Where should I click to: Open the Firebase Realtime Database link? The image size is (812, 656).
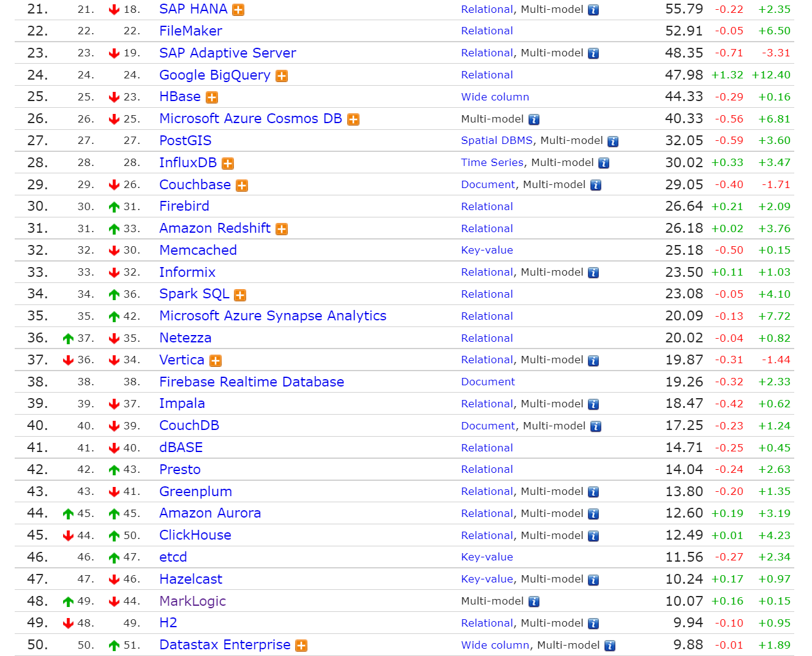(252, 382)
